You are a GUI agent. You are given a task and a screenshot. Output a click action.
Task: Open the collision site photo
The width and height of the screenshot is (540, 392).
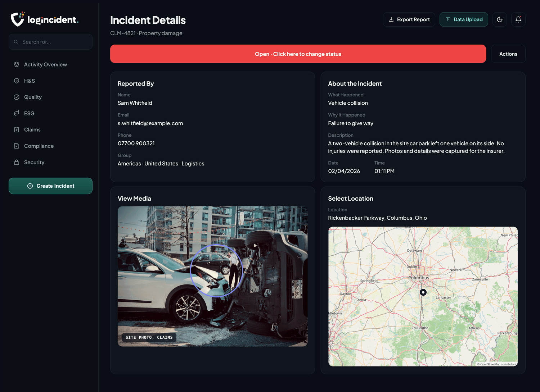pos(213,276)
